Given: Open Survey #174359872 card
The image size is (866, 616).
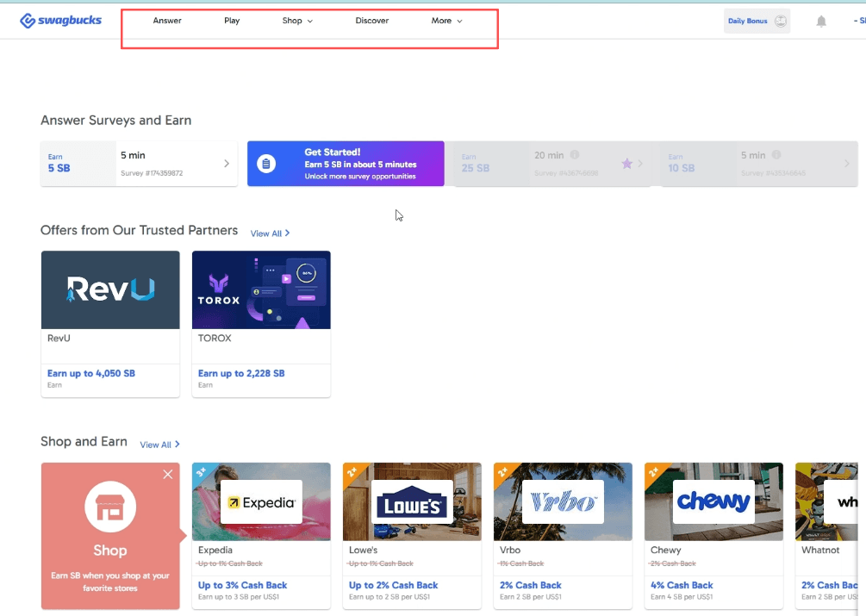Looking at the screenshot, I should [140, 164].
